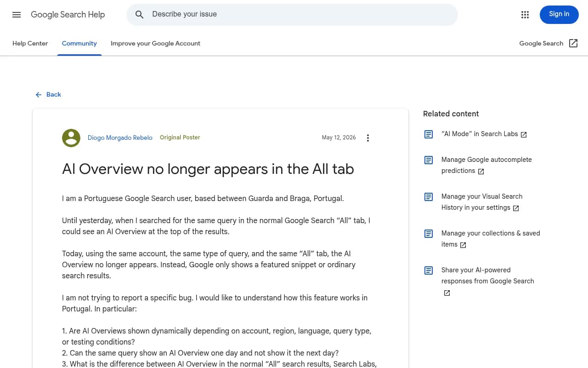Click article icon beside Manage your collections

pyautogui.click(x=429, y=234)
